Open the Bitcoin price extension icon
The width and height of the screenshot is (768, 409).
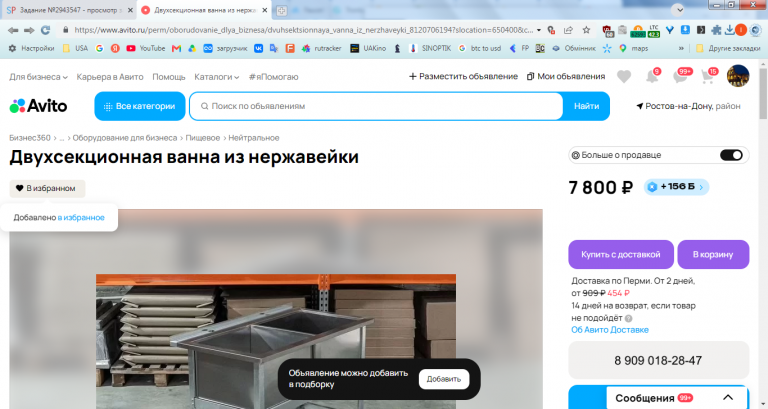coord(638,31)
